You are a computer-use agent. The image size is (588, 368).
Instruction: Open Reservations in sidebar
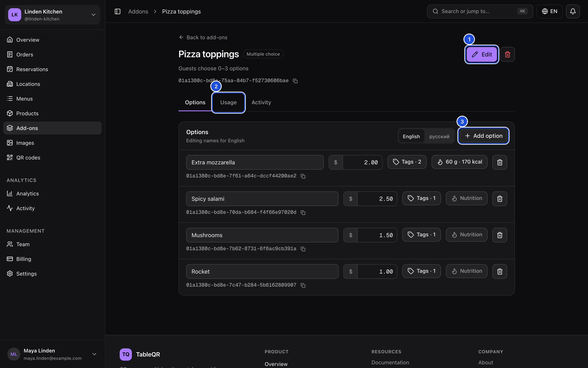tap(52, 69)
